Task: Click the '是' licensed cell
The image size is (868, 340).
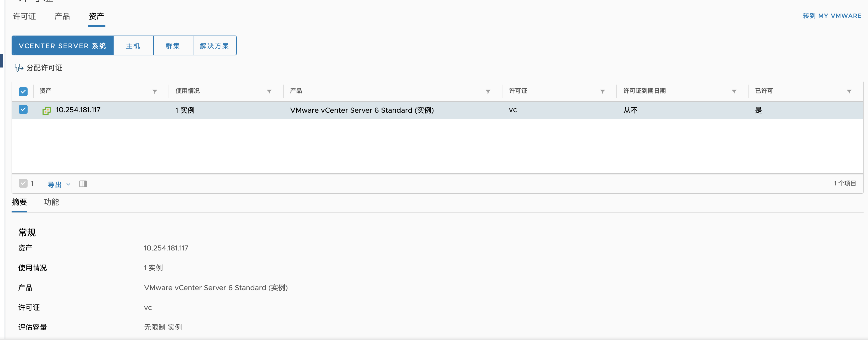Action: coord(758,110)
